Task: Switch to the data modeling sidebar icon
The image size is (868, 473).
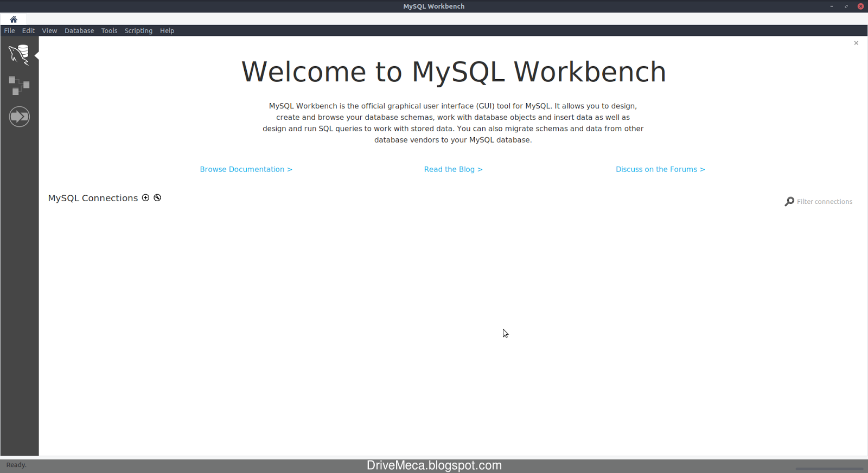Action: point(19,86)
